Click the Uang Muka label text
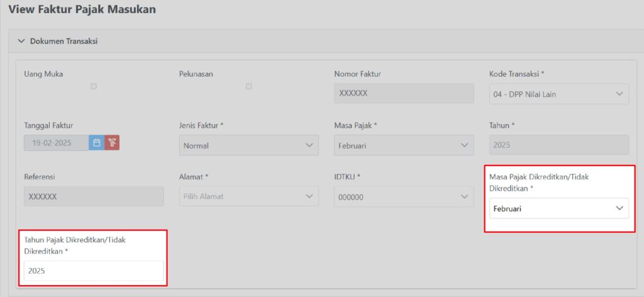The image size is (644, 297). (43, 74)
